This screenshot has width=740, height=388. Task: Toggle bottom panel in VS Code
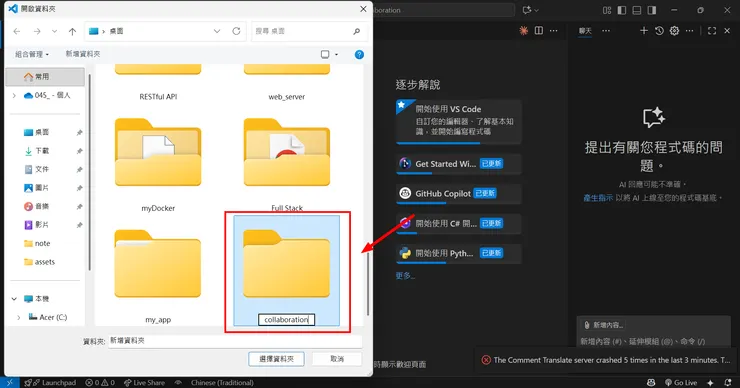tap(637, 10)
